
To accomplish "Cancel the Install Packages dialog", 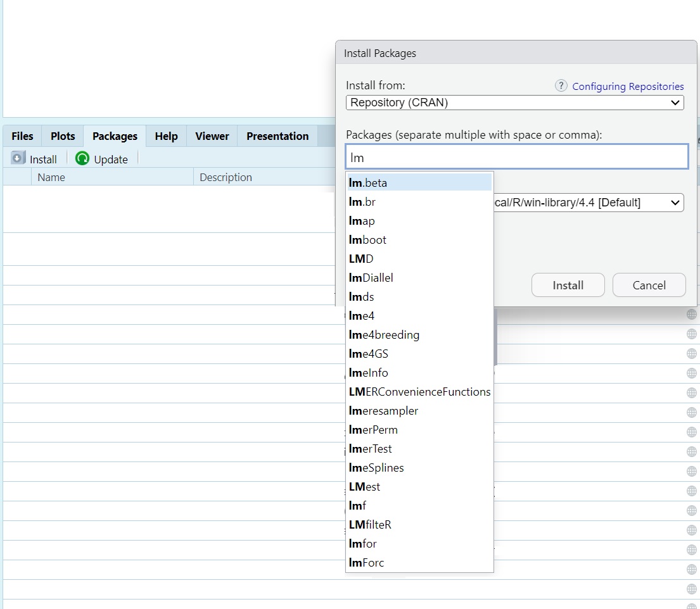I will click(649, 286).
